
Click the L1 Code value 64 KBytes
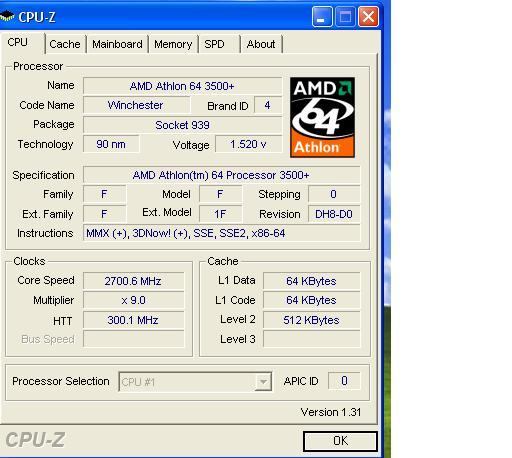pyautogui.click(x=312, y=300)
